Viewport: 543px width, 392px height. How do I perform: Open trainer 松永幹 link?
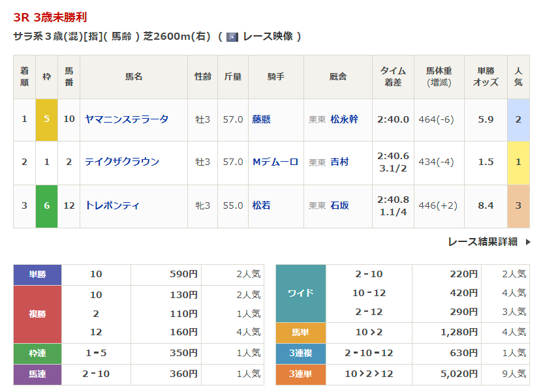(344, 119)
